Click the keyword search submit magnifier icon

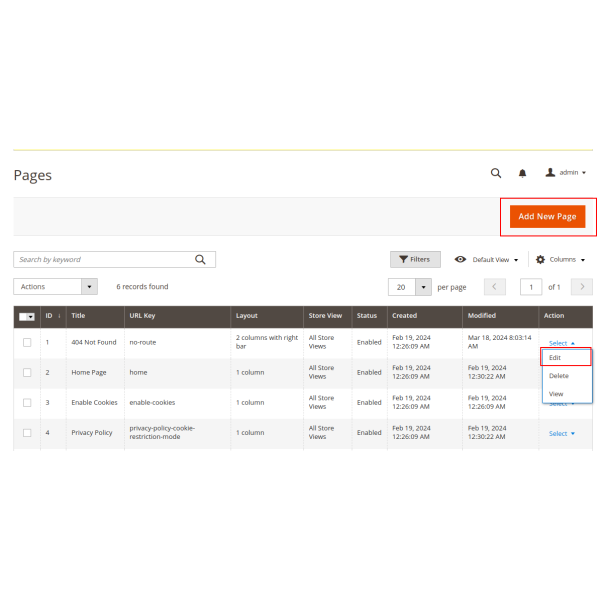(200, 259)
